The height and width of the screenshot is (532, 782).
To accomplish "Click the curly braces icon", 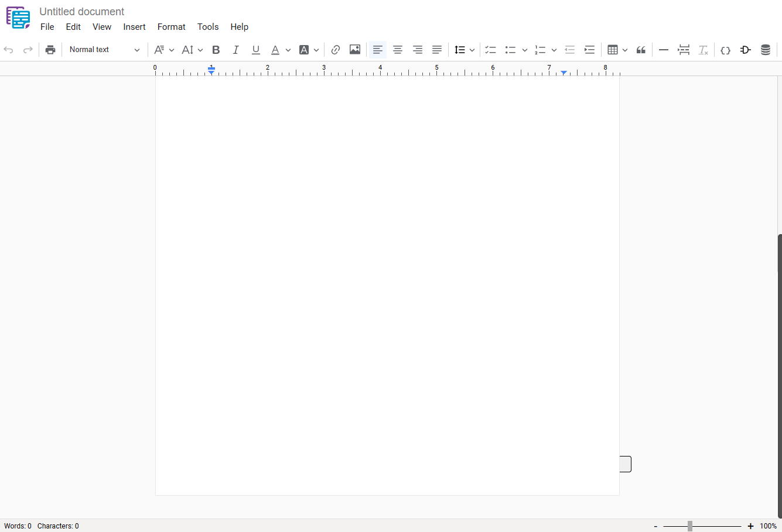I will coord(726,50).
